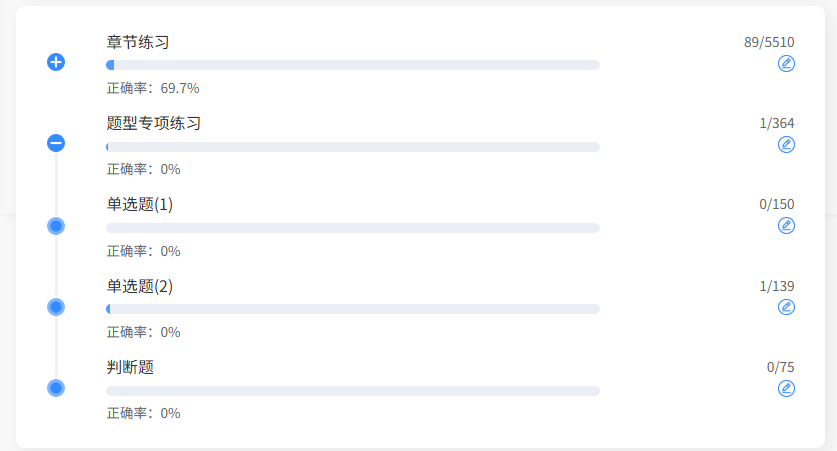Click the 章节练习 progress bar
The width and height of the screenshot is (837, 451).
point(352,65)
